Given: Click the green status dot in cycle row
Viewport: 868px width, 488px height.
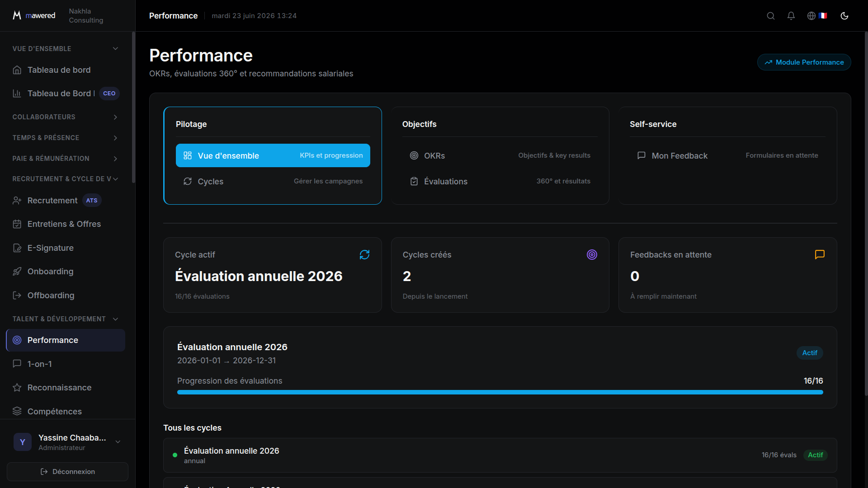Looking at the screenshot, I should [175, 455].
